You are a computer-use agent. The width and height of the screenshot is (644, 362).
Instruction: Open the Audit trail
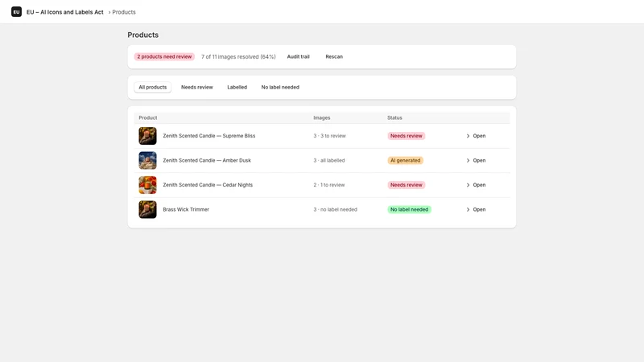(x=298, y=56)
